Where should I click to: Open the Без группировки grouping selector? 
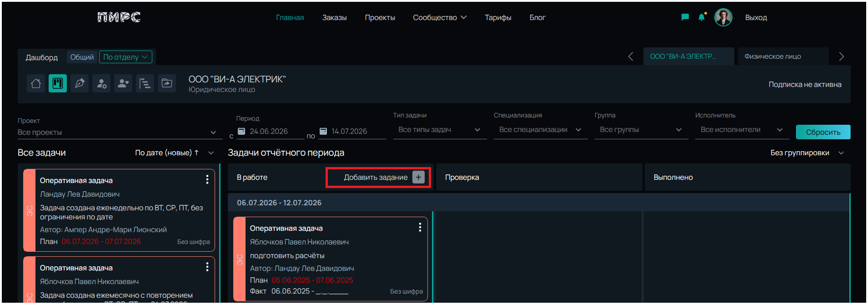tap(807, 153)
